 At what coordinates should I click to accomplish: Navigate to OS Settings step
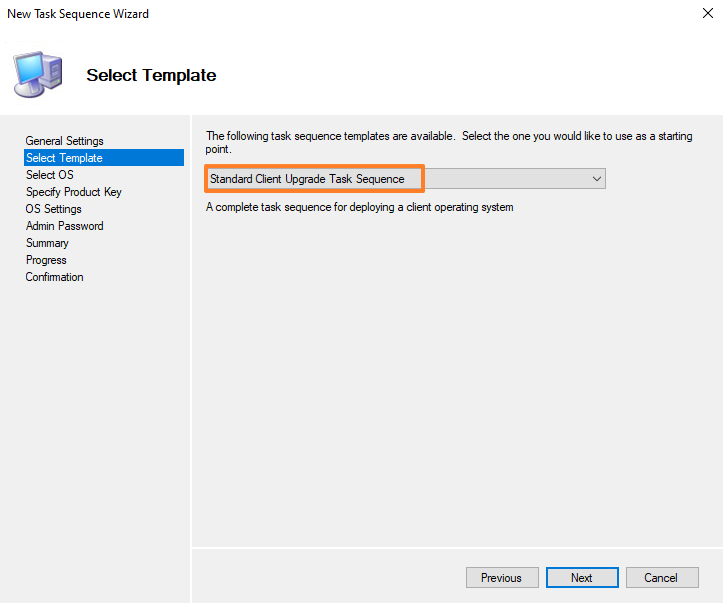(x=53, y=209)
